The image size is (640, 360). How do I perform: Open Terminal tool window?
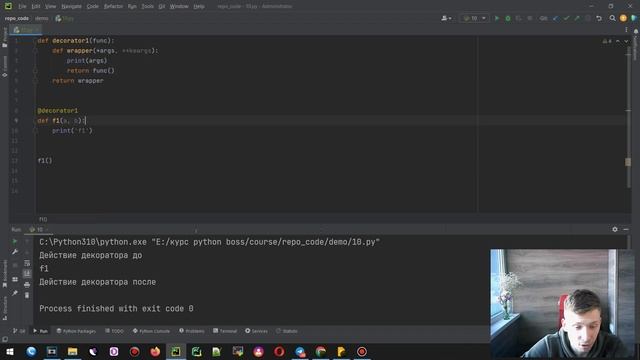(x=225, y=331)
